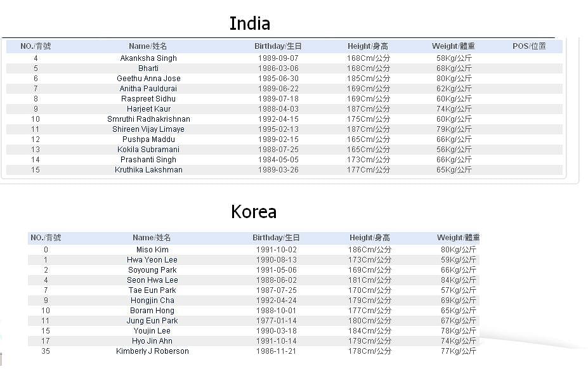
Task: Select jersey number 35 in the Korea table
Action: click(46, 351)
